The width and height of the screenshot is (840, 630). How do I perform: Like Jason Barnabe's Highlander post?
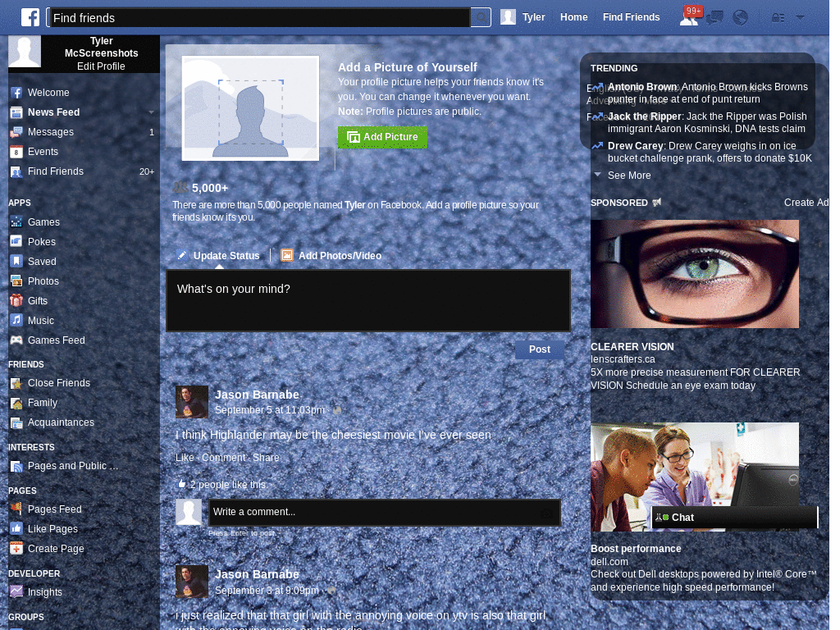(x=185, y=458)
